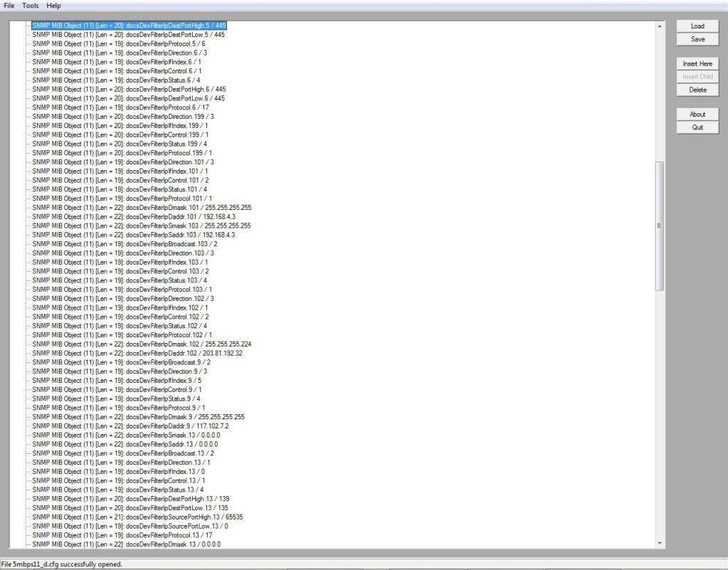Select row docsDevFilterIpDirection.101 / 3
The width and height of the screenshot is (728, 570).
click(x=123, y=162)
